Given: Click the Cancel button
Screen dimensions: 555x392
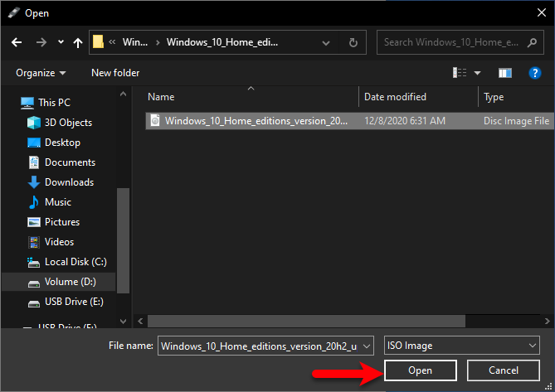Looking at the screenshot, I should pyautogui.click(x=504, y=370).
